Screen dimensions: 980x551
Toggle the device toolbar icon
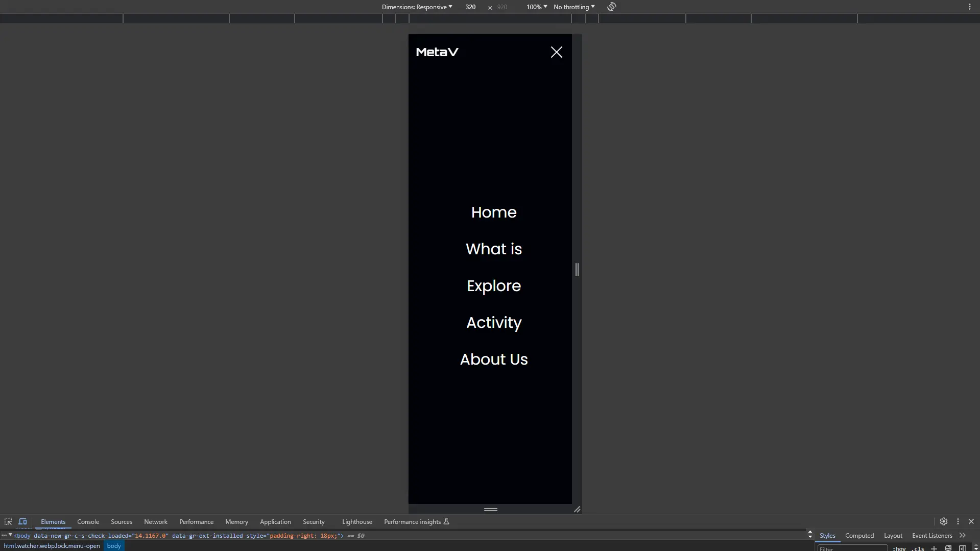point(22,522)
